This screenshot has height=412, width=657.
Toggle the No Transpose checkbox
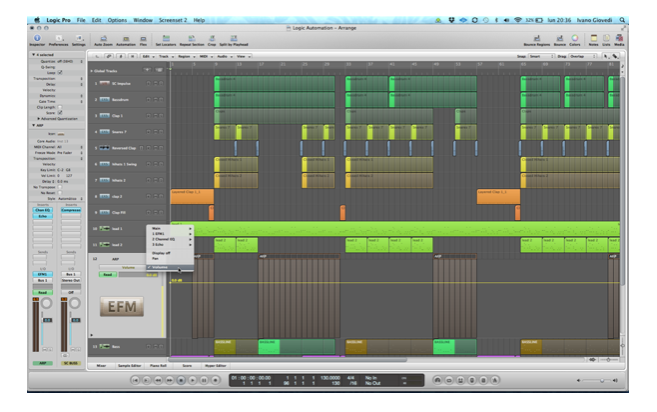(60, 187)
